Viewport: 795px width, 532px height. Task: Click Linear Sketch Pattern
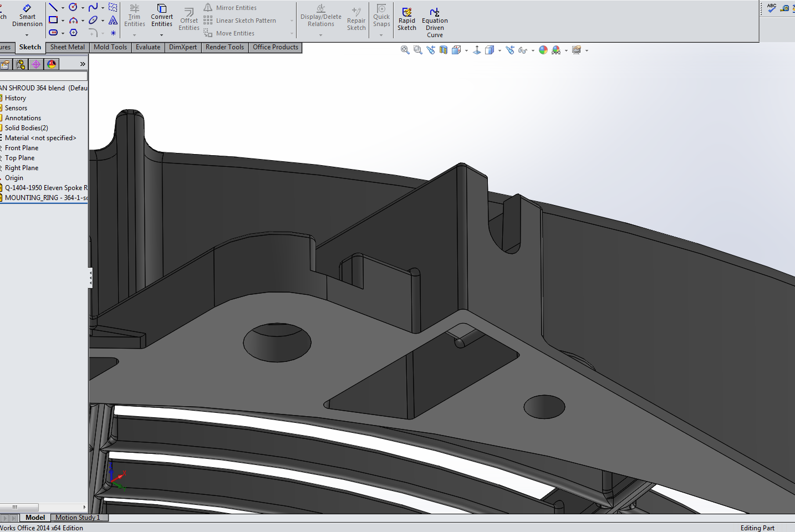click(x=246, y=20)
